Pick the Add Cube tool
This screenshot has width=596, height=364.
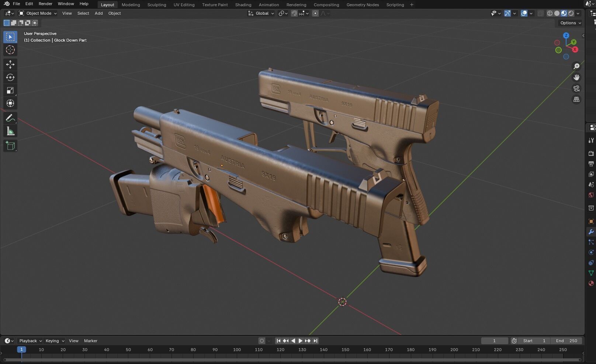(10, 146)
